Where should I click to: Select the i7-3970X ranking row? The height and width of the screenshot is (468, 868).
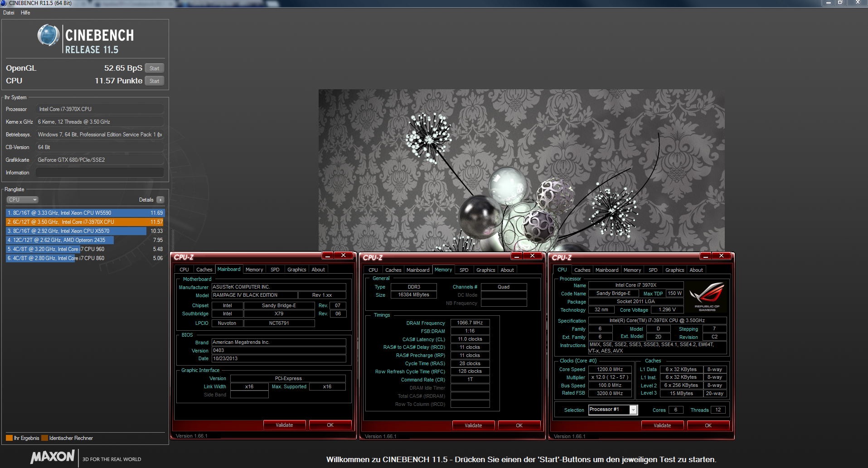click(85, 222)
